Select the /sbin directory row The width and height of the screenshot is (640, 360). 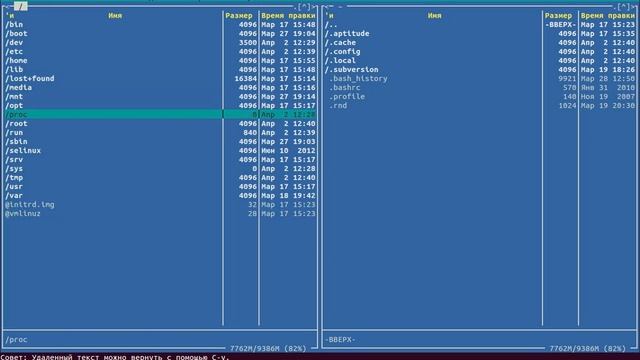click(160, 141)
